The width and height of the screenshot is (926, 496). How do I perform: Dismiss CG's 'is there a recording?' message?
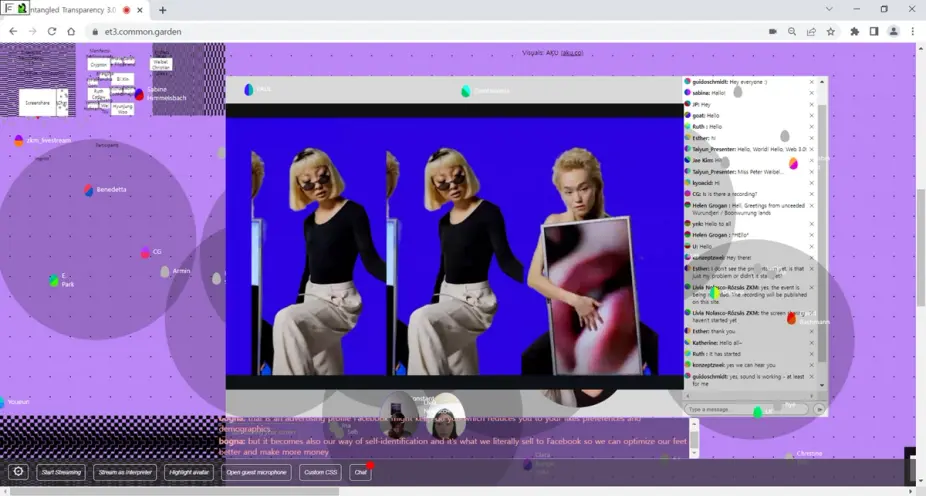coord(811,194)
